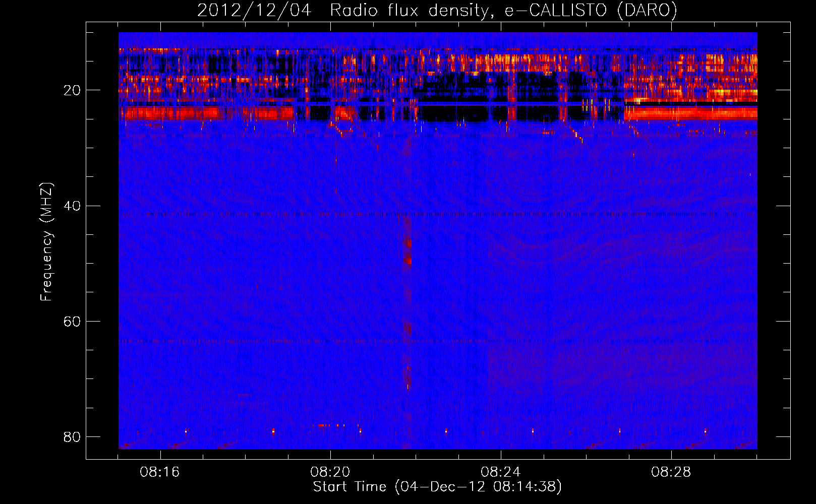The height and width of the screenshot is (504, 816).
Task: Click the 08:20 time tick label
Action: pos(330,472)
